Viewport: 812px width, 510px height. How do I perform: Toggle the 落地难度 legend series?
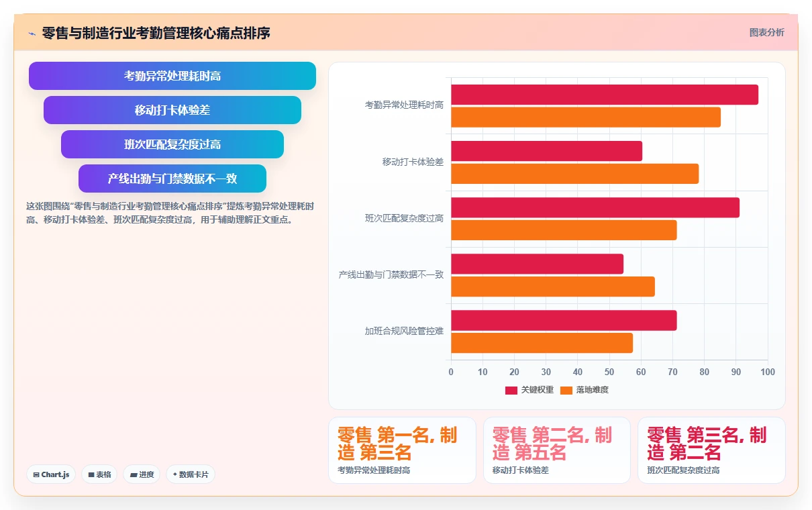coord(584,390)
